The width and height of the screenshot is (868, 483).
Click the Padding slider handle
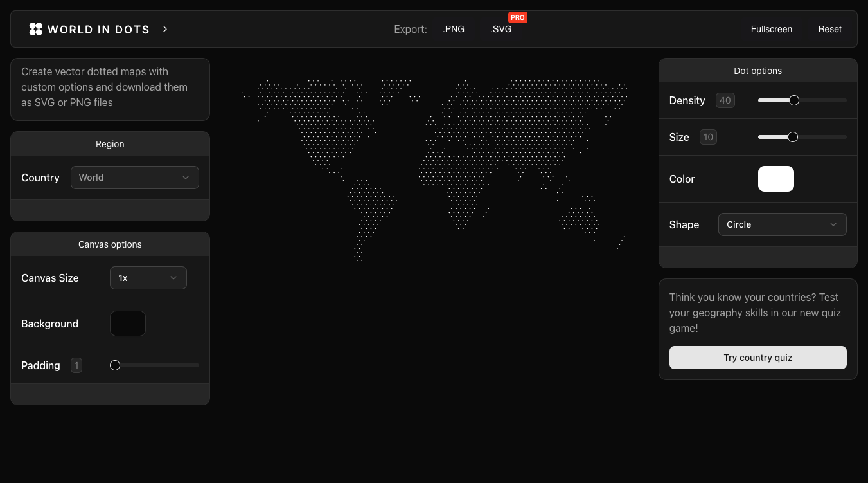(x=114, y=365)
